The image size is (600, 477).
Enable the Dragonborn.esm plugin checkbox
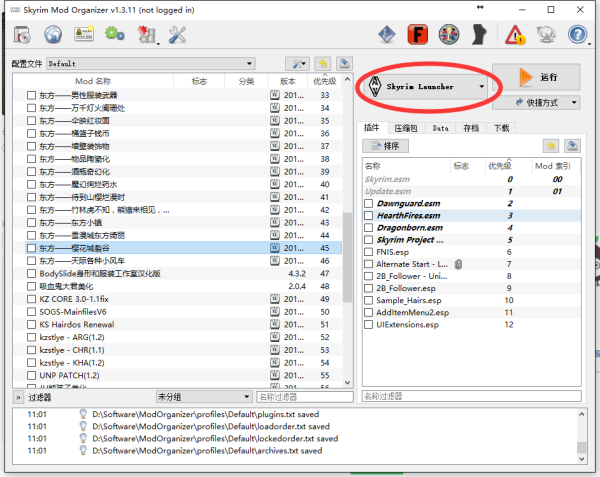tap(368, 228)
